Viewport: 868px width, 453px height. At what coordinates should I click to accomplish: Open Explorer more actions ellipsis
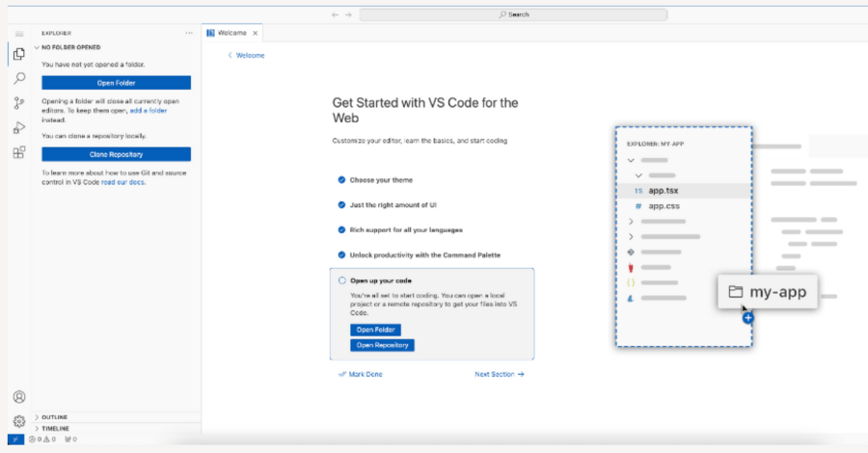coord(189,33)
